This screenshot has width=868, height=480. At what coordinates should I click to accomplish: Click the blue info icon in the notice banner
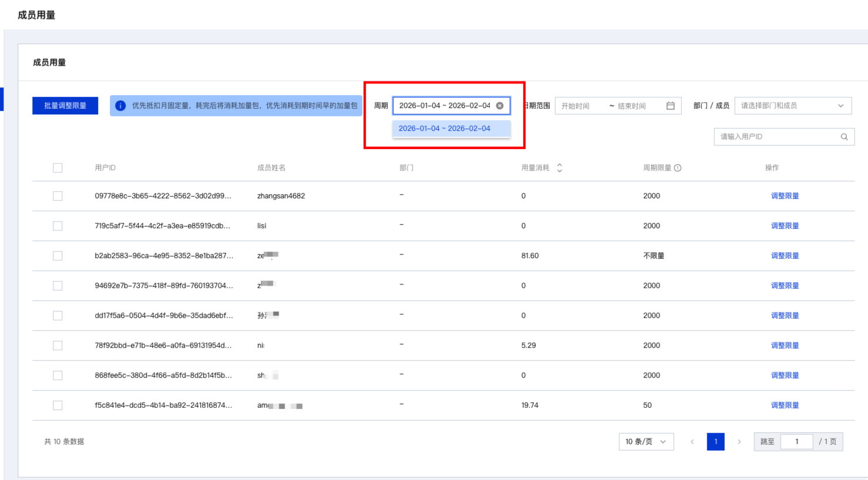(120, 106)
